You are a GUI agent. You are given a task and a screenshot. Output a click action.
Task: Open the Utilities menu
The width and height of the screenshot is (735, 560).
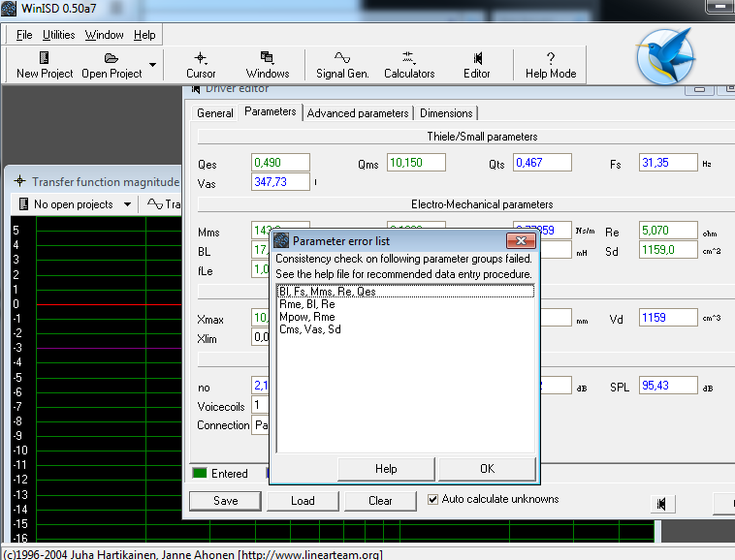[58, 35]
